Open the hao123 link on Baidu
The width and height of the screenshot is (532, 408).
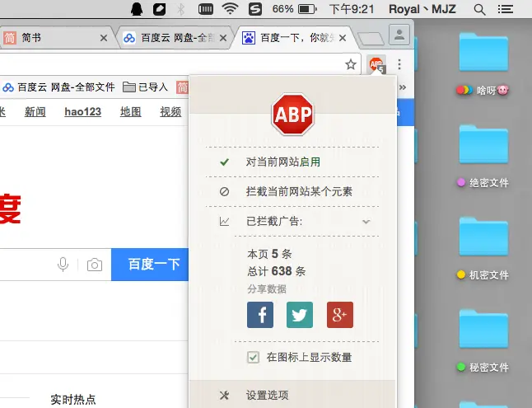click(x=83, y=111)
